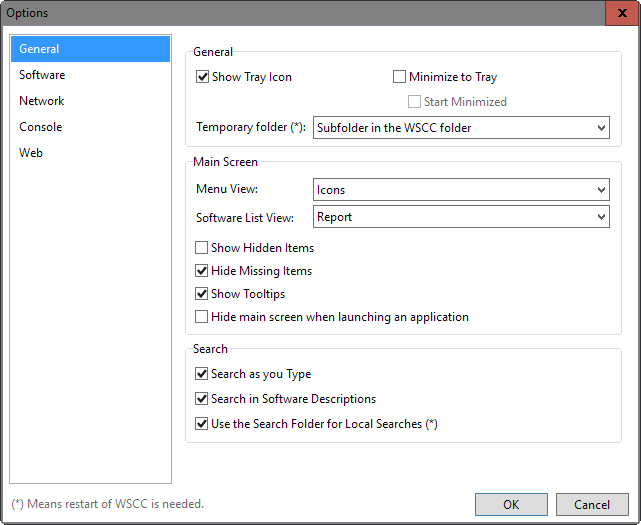Click the restart of WSCC is needed note
Image resolution: width=641 pixels, height=525 pixels.
pyautogui.click(x=108, y=504)
